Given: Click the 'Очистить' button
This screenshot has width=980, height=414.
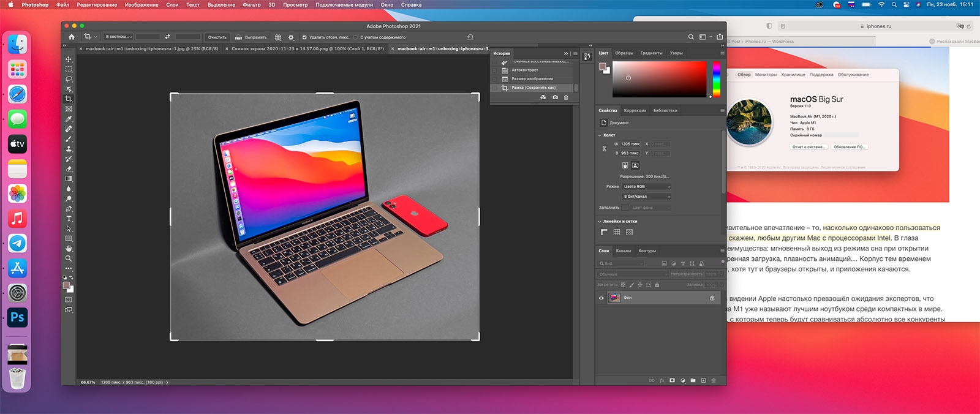Looking at the screenshot, I should tap(217, 37).
